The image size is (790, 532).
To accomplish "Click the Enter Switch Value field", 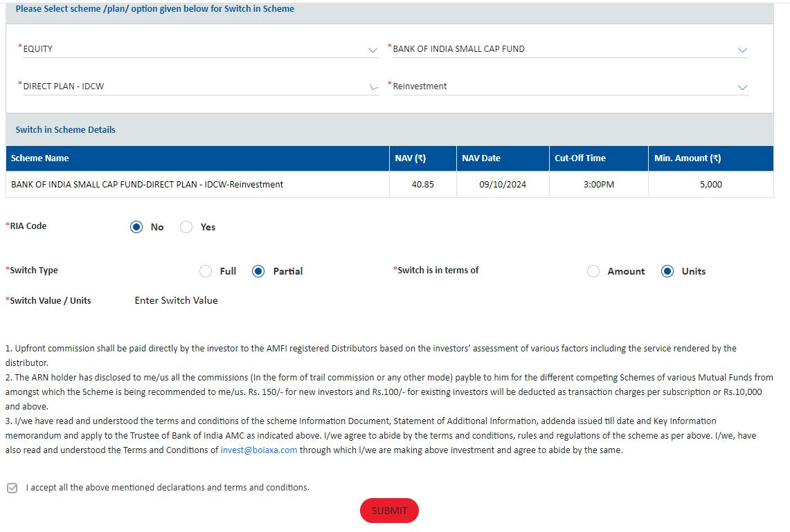I will tap(208, 300).
